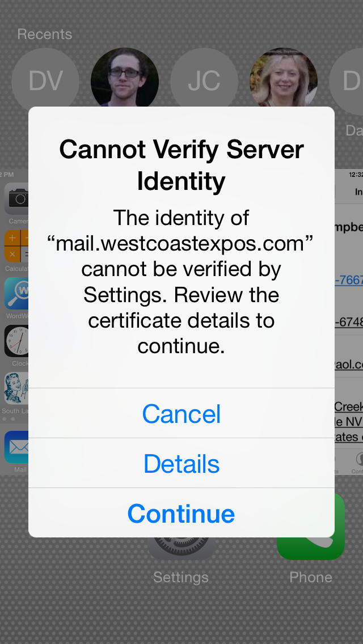363x644 pixels.
Task: Tap the partially visible D contact avatar
Action: point(347,81)
